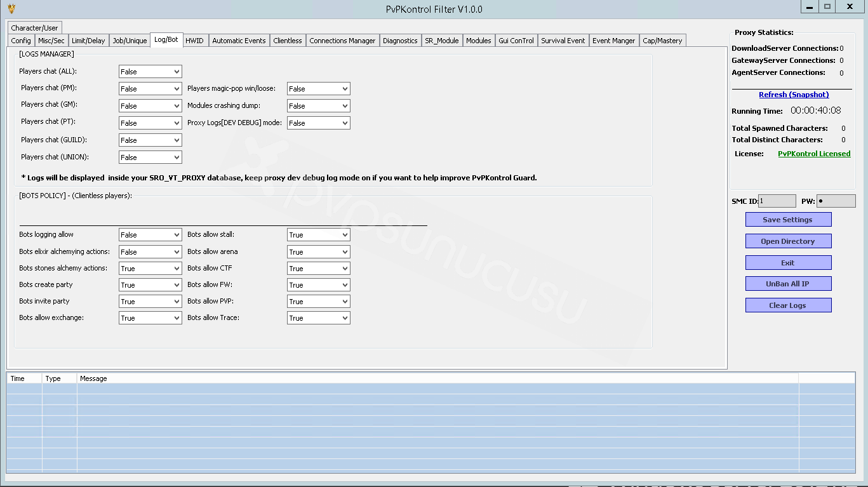Screen dimensions: 868x487
Task: Click the Save Settings button
Action: point(788,220)
